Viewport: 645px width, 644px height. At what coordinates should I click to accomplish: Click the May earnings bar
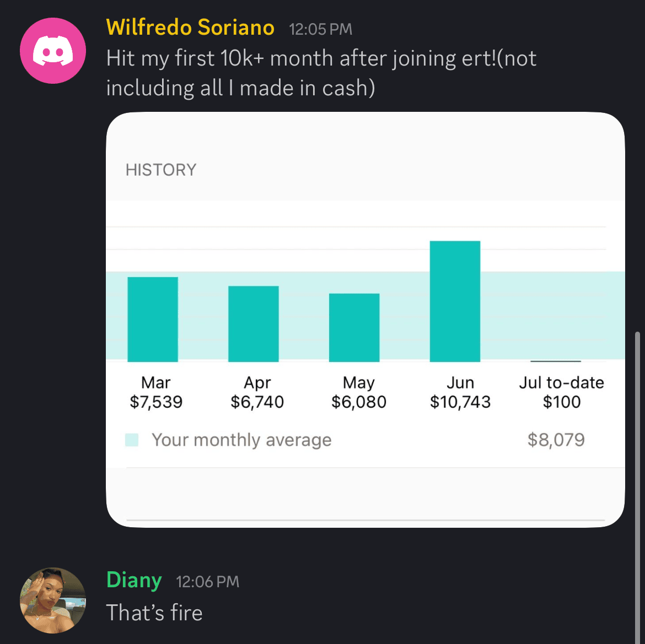[354, 328]
